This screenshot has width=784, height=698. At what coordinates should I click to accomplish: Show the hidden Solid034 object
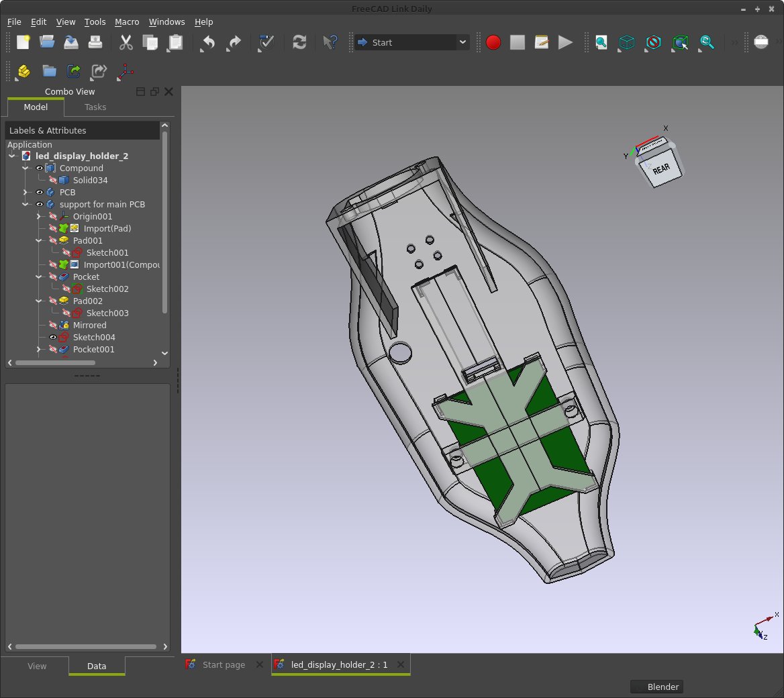tap(52, 180)
